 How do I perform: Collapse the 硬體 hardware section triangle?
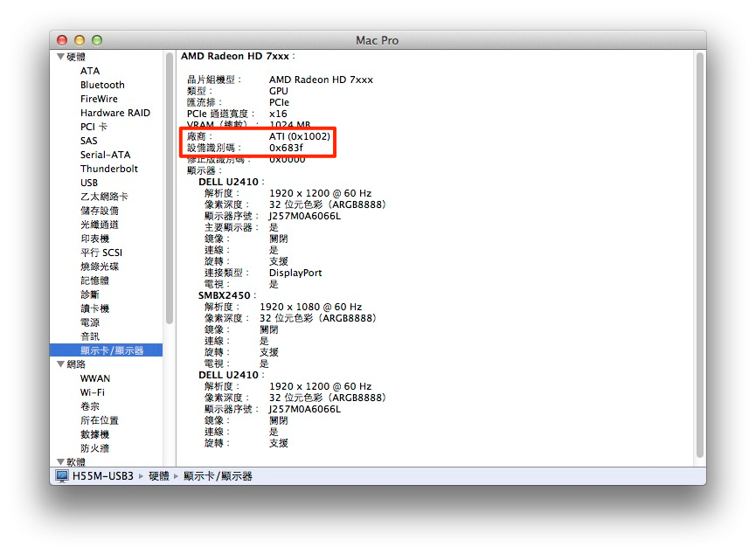coord(61,57)
